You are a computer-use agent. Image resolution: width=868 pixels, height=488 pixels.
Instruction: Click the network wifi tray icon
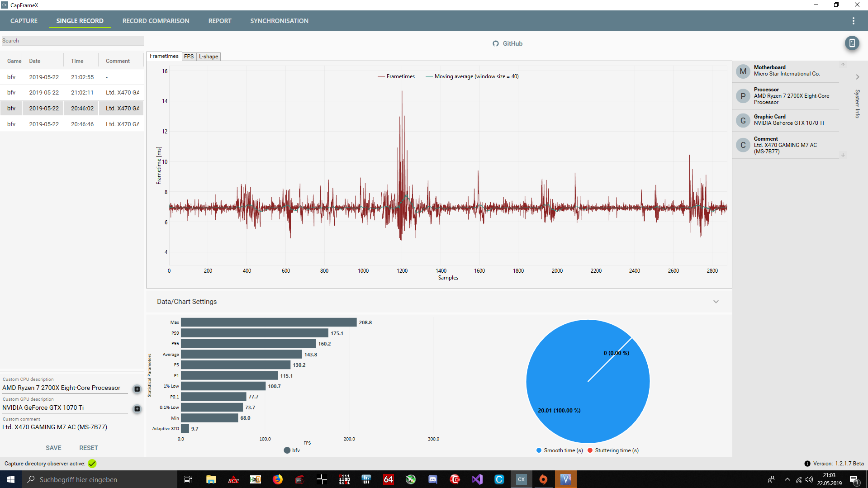pos(798,479)
